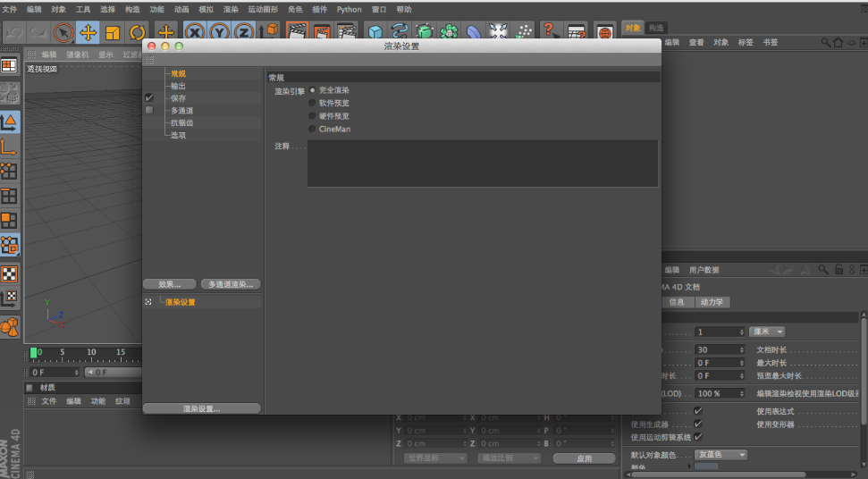Expand the 颜色 disclosure triangle
The image size is (868, 479).
[x=689, y=466]
